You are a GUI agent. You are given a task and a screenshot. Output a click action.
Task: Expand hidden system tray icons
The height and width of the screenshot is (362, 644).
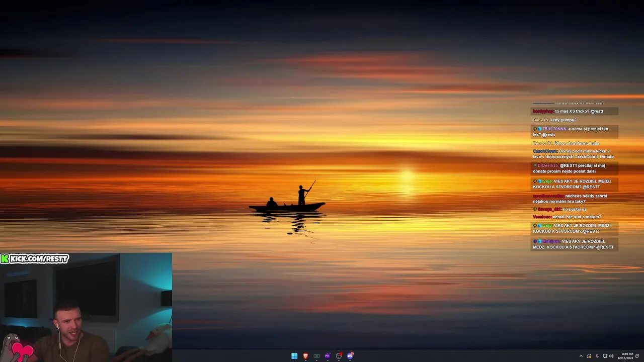coord(581,356)
